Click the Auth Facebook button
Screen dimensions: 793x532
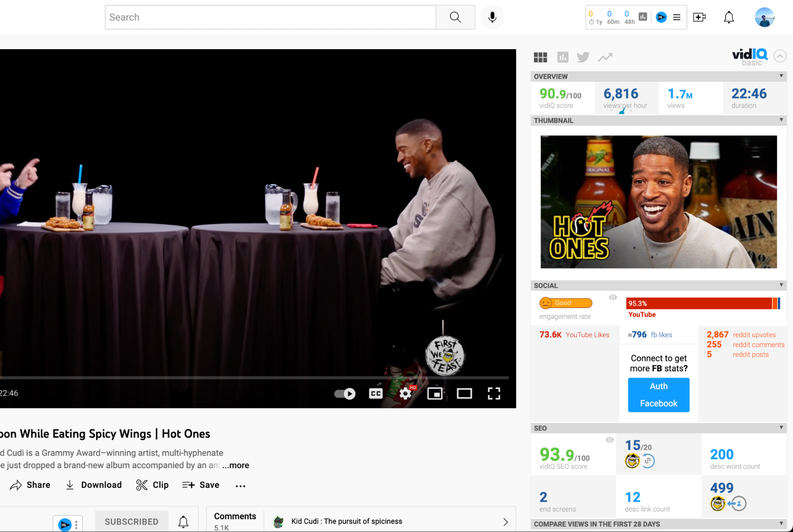[x=658, y=395]
